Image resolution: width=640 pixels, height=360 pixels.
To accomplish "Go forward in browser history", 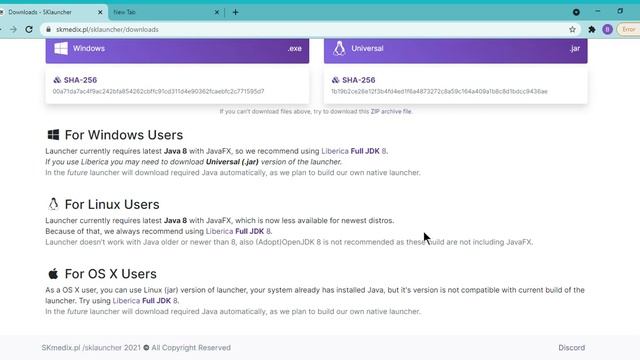I will pos(13,29).
